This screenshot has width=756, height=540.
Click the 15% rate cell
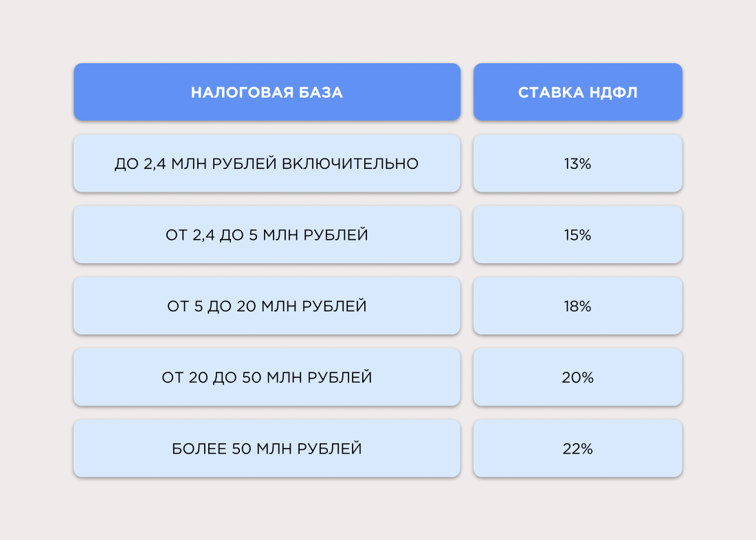577,235
